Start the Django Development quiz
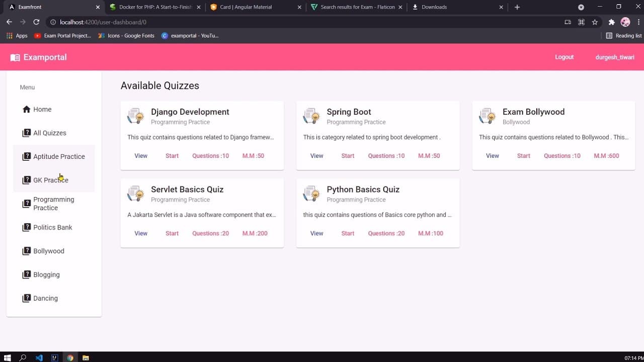The width and height of the screenshot is (644, 362). point(172,156)
